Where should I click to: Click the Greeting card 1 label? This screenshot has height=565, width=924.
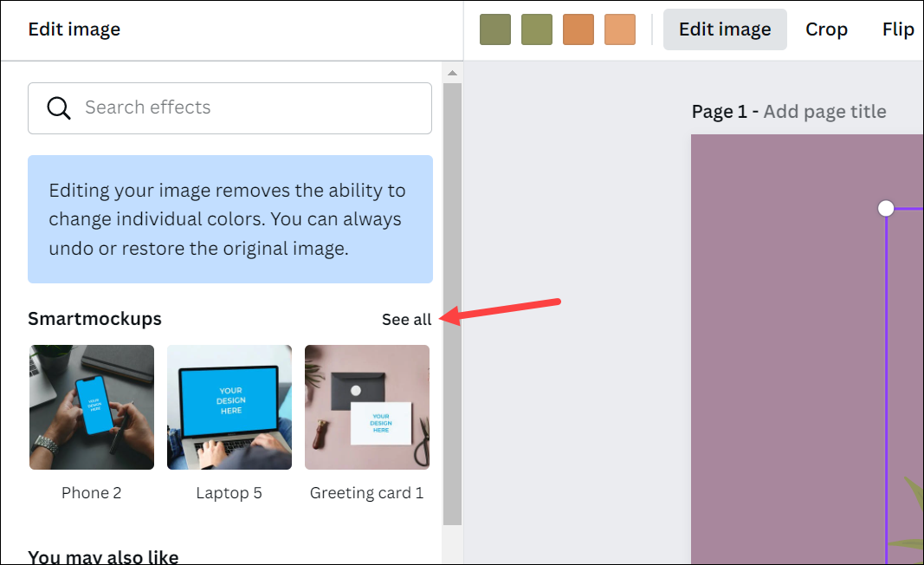tap(366, 493)
